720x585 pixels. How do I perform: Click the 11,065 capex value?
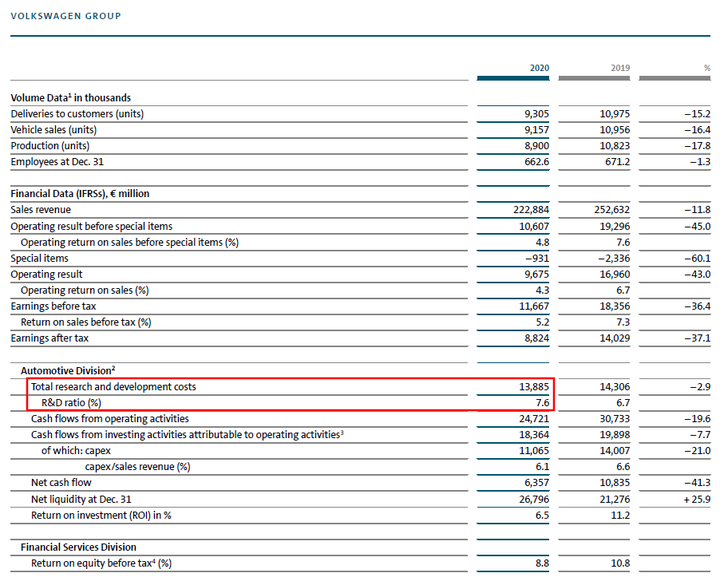pyautogui.click(x=534, y=450)
